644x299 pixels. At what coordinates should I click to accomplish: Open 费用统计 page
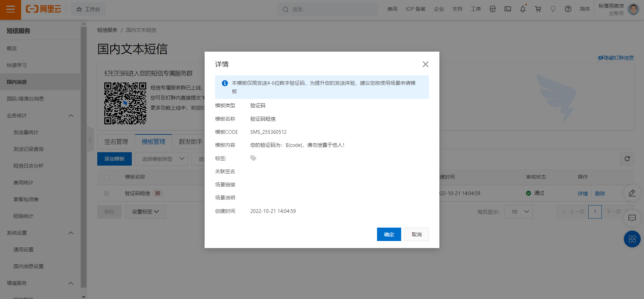(x=23, y=182)
